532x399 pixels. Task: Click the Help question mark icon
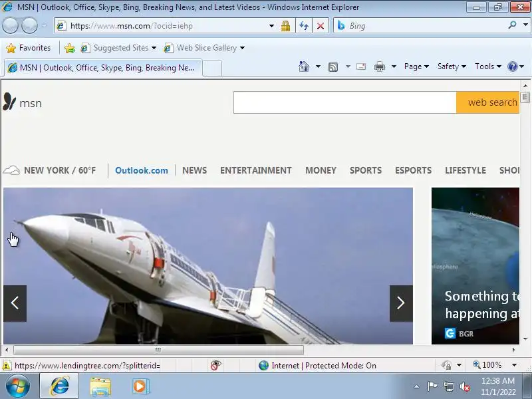pyautogui.click(x=512, y=66)
